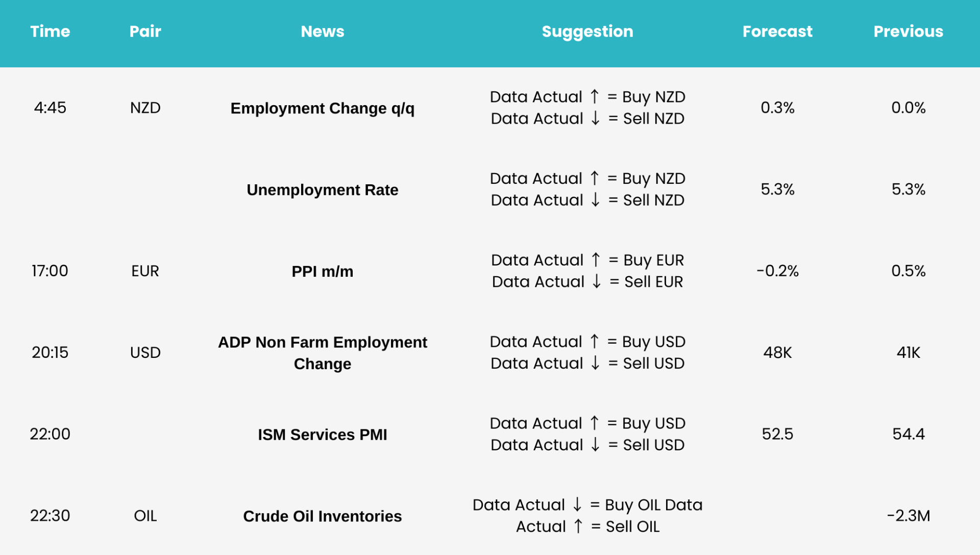Click the up arrow beside Buy EUR
This screenshot has height=555, width=980.
coord(596,260)
